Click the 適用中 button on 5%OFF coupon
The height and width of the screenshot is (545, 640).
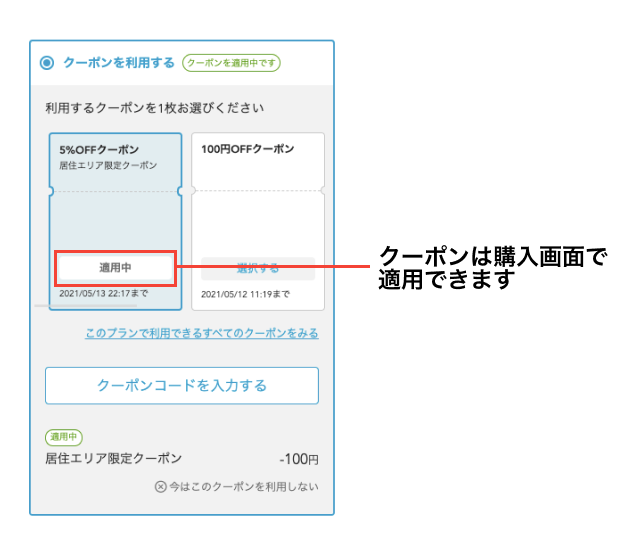[x=115, y=268]
